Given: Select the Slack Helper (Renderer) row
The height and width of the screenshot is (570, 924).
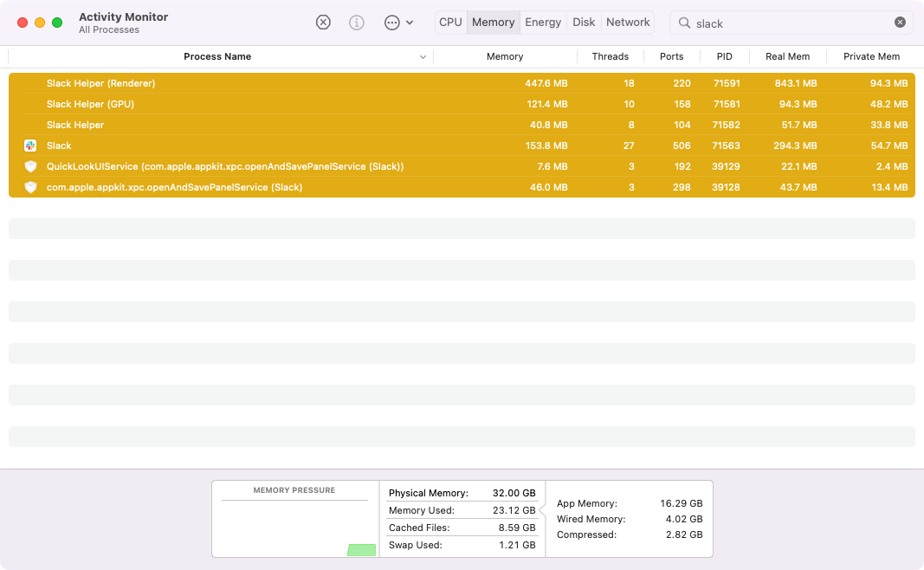Looking at the screenshot, I should [x=100, y=83].
